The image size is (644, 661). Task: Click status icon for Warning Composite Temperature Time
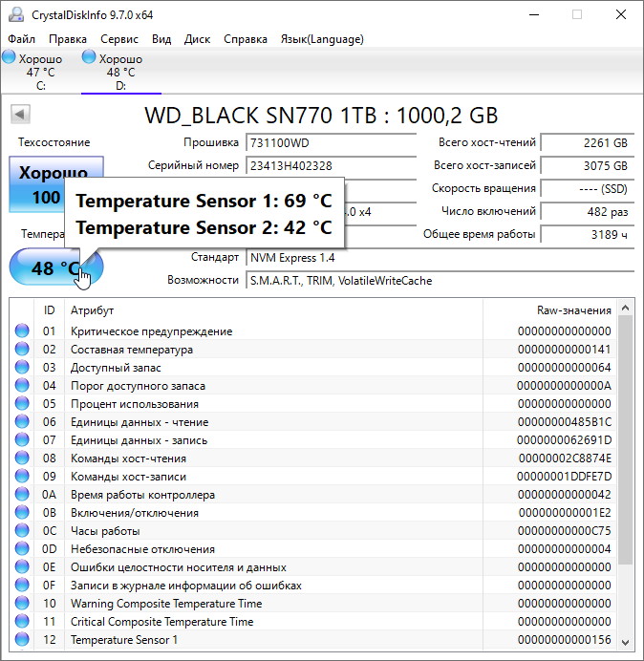pyautogui.click(x=22, y=603)
